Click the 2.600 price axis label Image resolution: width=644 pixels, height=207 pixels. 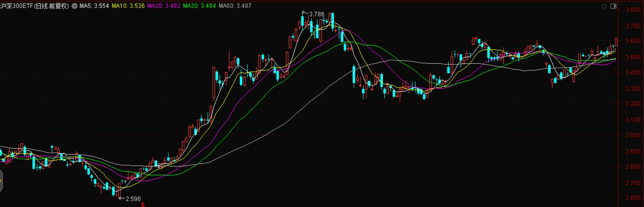(632, 198)
